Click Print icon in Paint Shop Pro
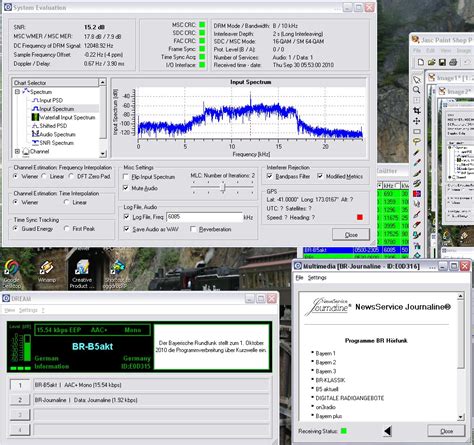 click(453, 62)
